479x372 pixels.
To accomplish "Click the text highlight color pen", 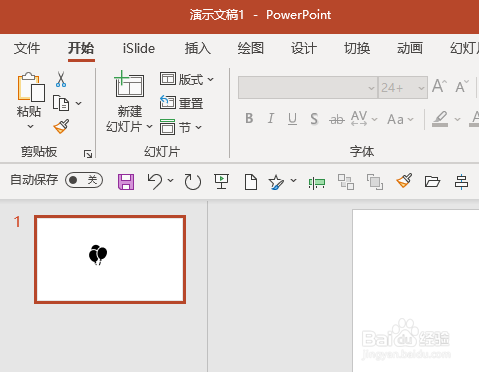I will pyautogui.click(x=440, y=119).
